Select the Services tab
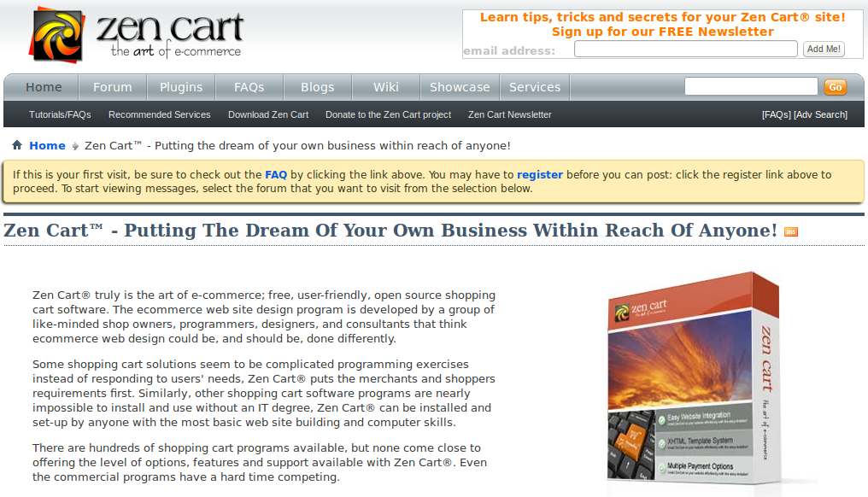Image resolution: width=868 pixels, height=497 pixels. tap(535, 87)
